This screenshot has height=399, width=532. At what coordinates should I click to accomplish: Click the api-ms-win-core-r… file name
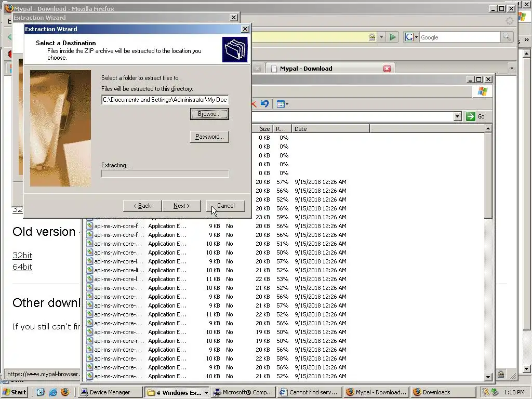(x=119, y=341)
